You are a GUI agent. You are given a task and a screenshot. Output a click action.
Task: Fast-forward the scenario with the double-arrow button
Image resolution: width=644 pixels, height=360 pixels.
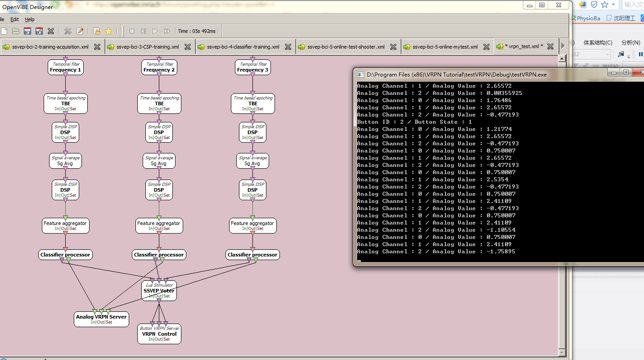(167, 31)
